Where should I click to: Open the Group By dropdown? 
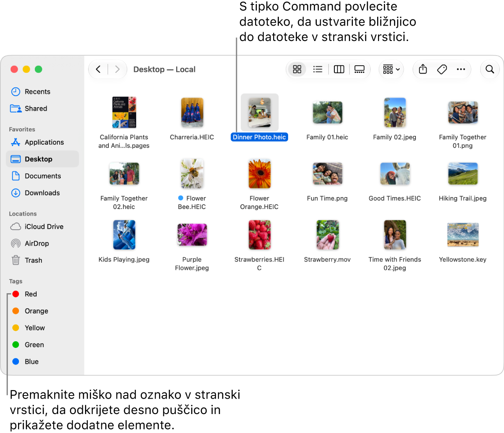[x=391, y=69]
